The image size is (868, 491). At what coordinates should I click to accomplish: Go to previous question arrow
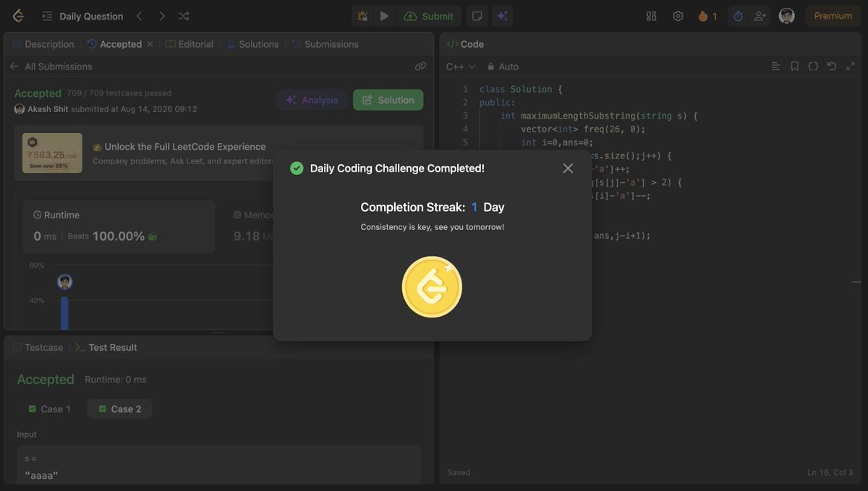(x=140, y=16)
